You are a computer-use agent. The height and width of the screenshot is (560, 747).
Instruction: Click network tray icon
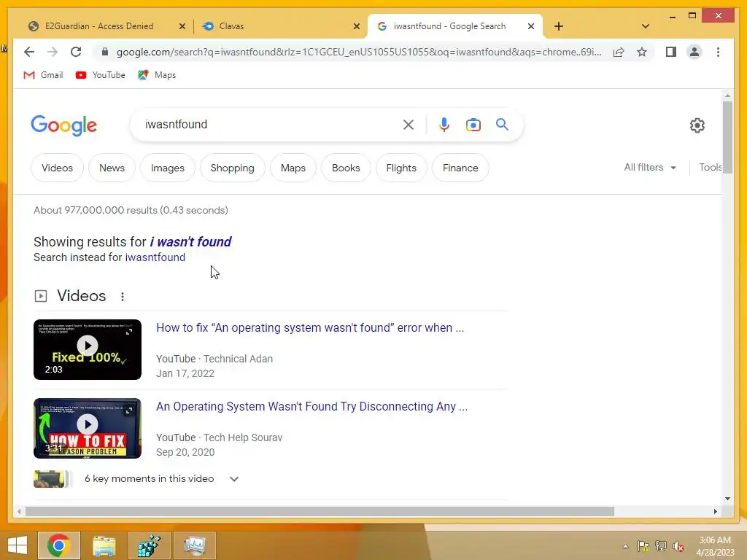pos(661,546)
